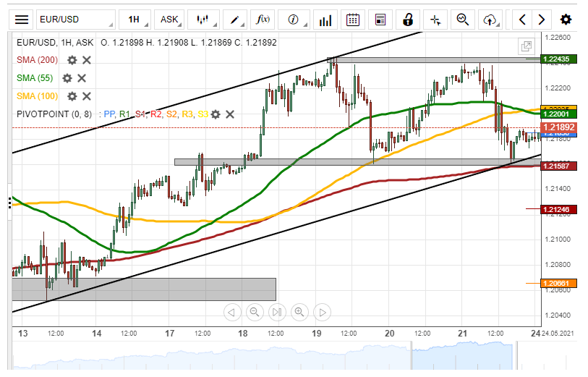Open the ASK price side dropdown

pos(169,20)
